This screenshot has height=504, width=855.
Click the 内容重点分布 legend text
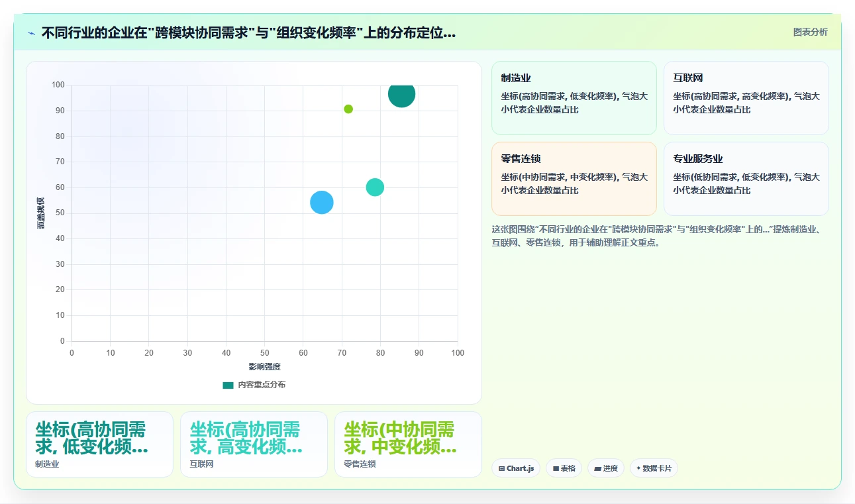262,385
